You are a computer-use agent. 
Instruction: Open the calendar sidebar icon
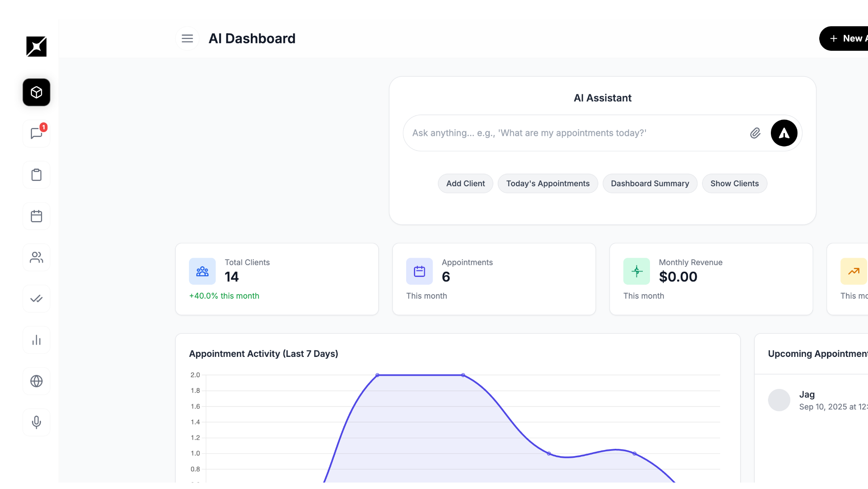[x=36, y=216]
